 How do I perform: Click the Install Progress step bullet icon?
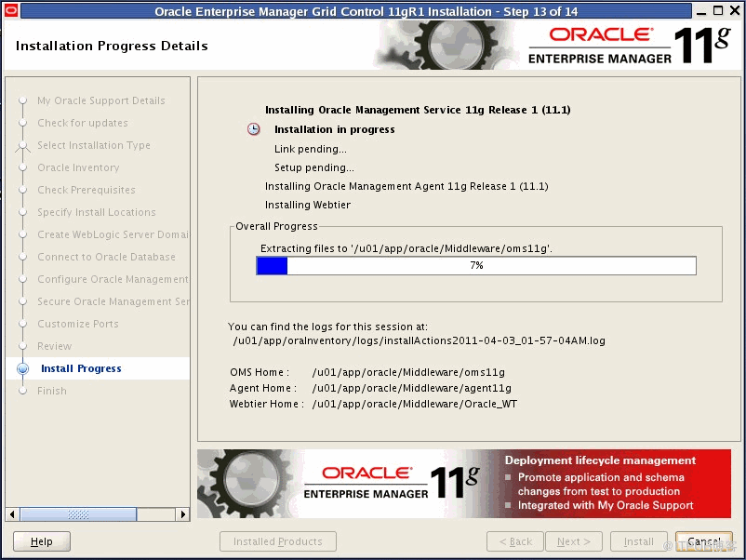click(23, 368)
